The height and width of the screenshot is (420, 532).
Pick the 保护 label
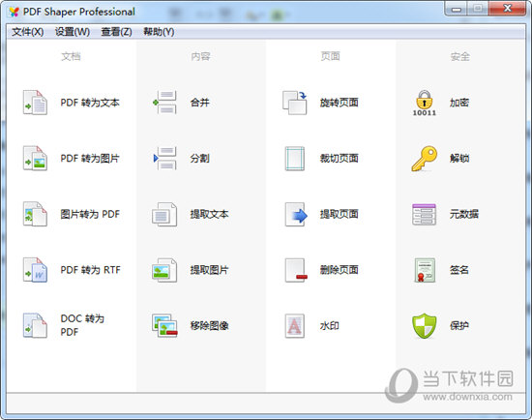point(459,325)
